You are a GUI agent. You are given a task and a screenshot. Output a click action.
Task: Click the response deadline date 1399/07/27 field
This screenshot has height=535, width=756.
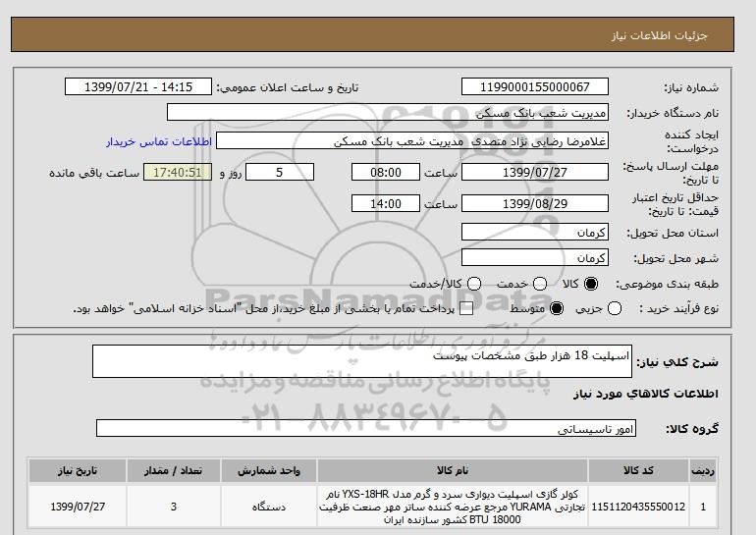(x=535, y=172)
